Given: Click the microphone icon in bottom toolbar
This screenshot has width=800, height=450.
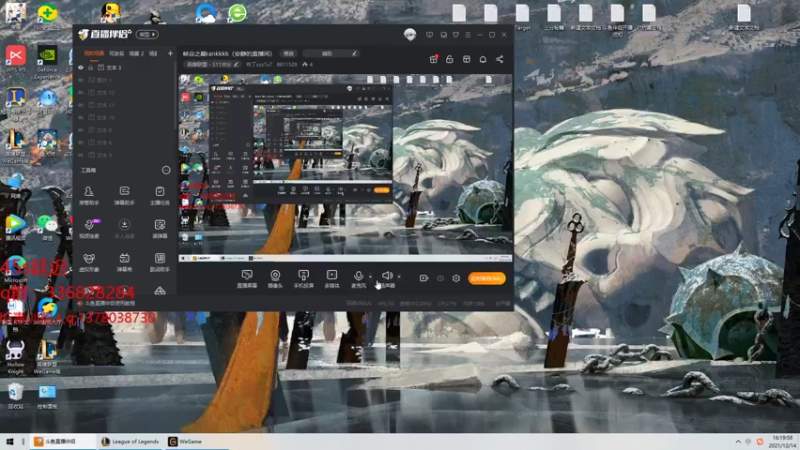Looking at the screenshot, I should 359,276.
